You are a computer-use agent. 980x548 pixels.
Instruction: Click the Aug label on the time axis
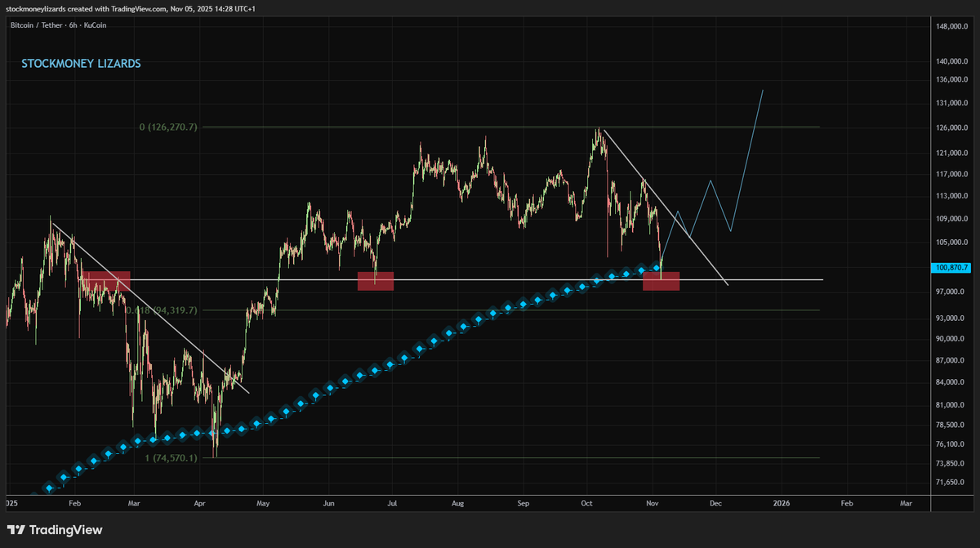[457, 504]
